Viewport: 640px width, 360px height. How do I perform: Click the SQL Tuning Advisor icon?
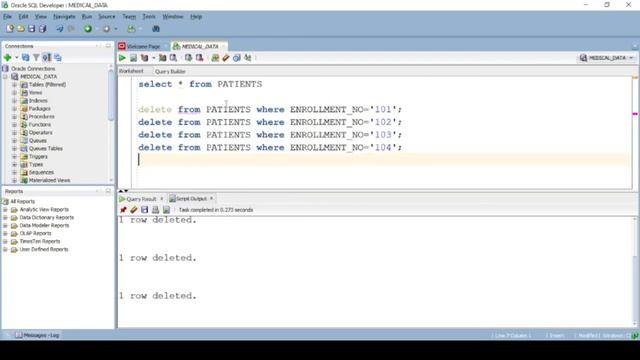pos(173,58)
